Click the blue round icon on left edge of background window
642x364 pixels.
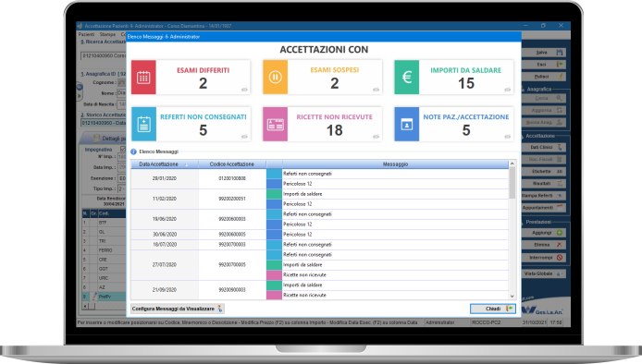[x=80, y=87]
